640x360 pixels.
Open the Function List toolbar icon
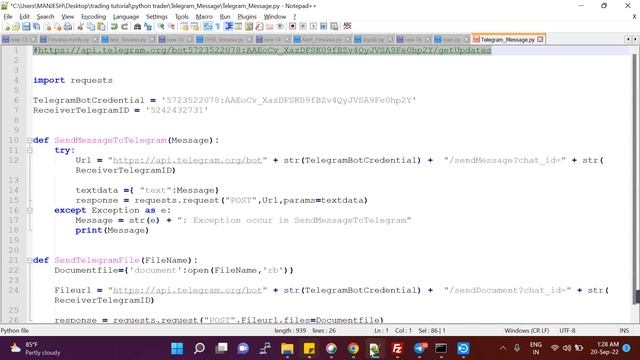(x=259, y=27)
